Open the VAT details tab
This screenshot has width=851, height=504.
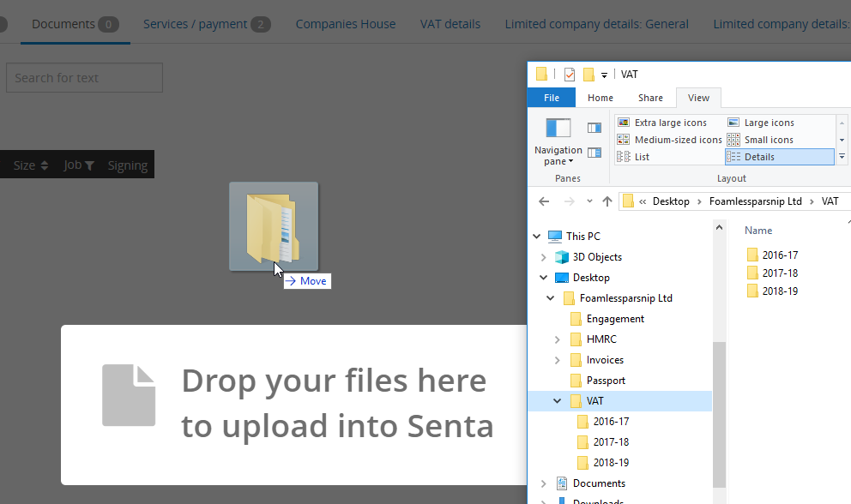[450, 24]
